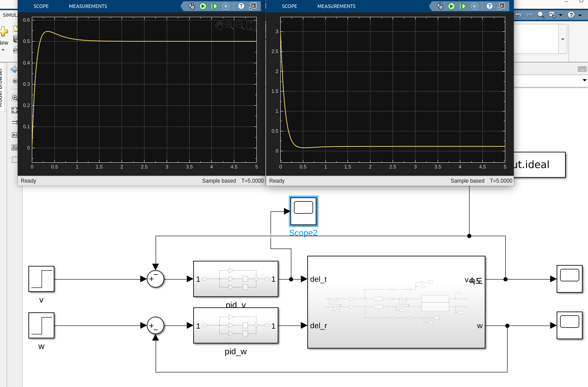The height and width of the screenshot is (387, 588).
Task: Click scale axes limits icon on left plot
Action: pos(251,25)
